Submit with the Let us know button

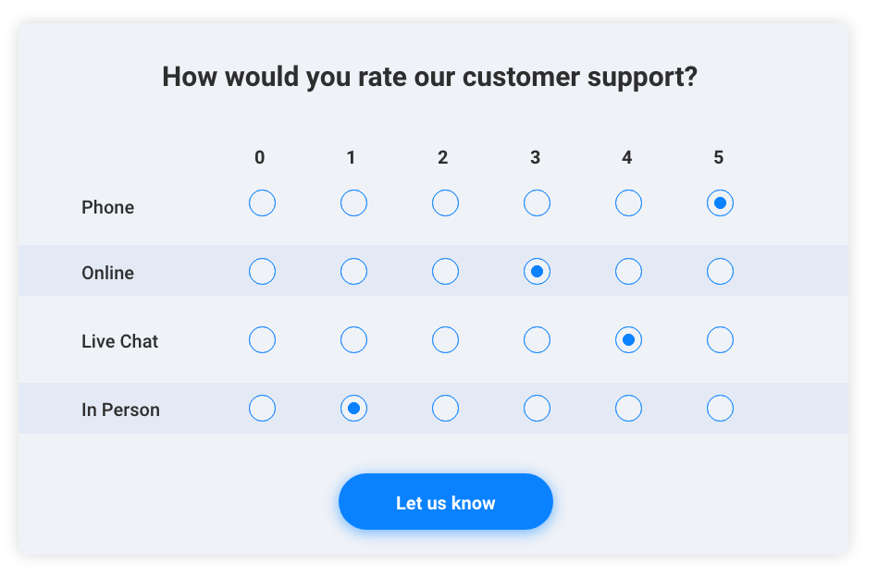coord(445,502)
